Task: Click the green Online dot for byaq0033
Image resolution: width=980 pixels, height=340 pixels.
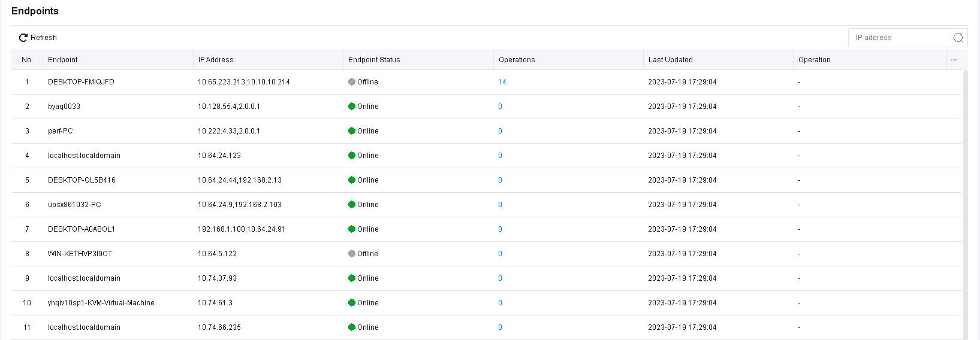Action: tap(352, 107)
